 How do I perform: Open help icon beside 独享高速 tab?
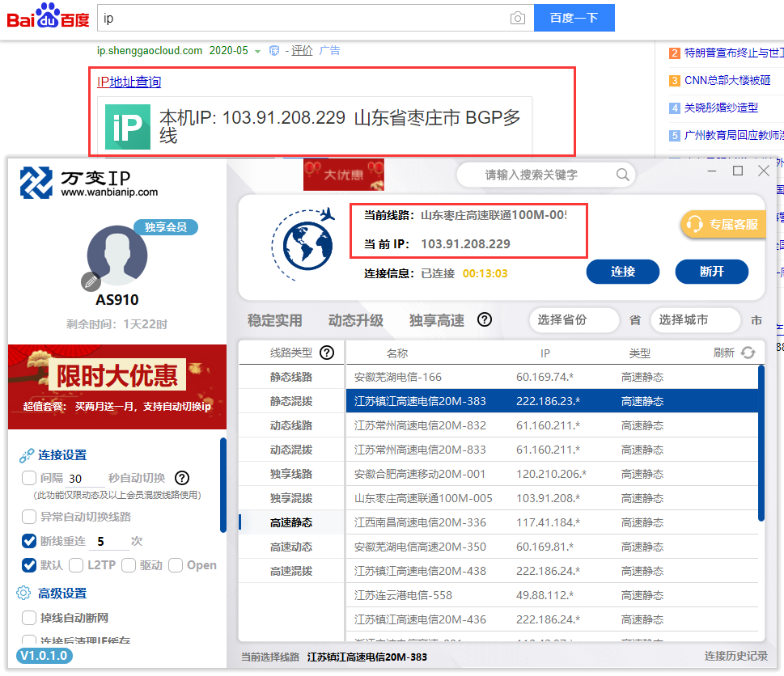pyautogui.click(x=484, y=319)
